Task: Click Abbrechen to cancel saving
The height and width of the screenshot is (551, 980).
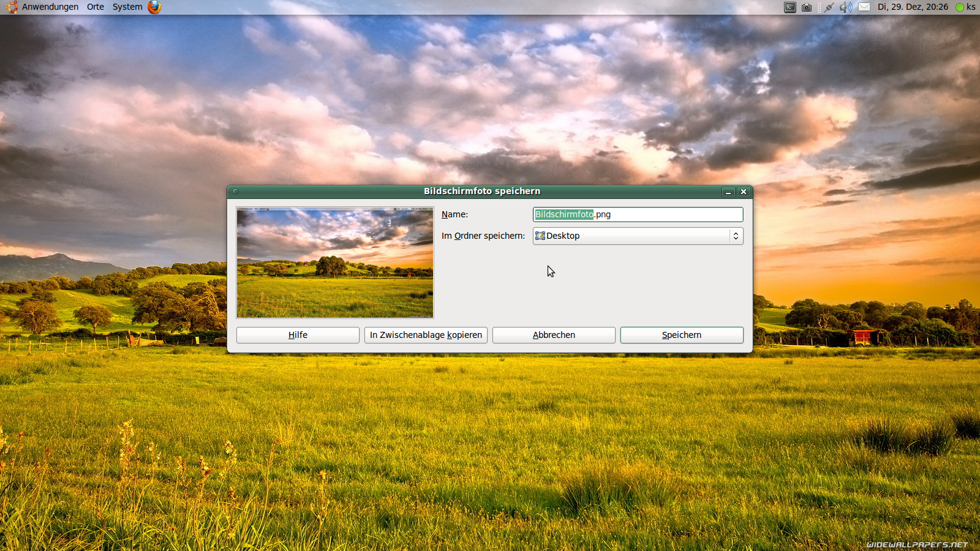Action: coord(554,335)
